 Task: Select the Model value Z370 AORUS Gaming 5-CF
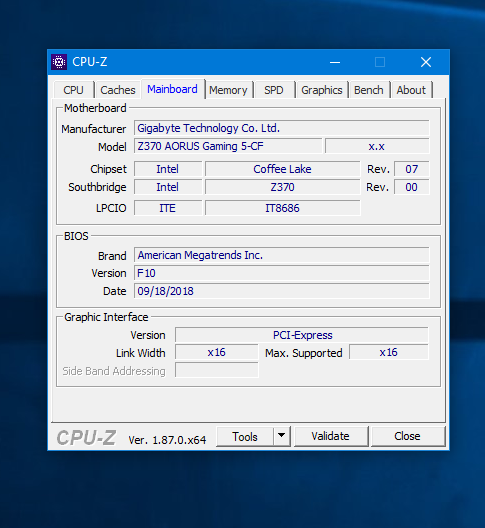pyautogui.click(x=228, y=146)
